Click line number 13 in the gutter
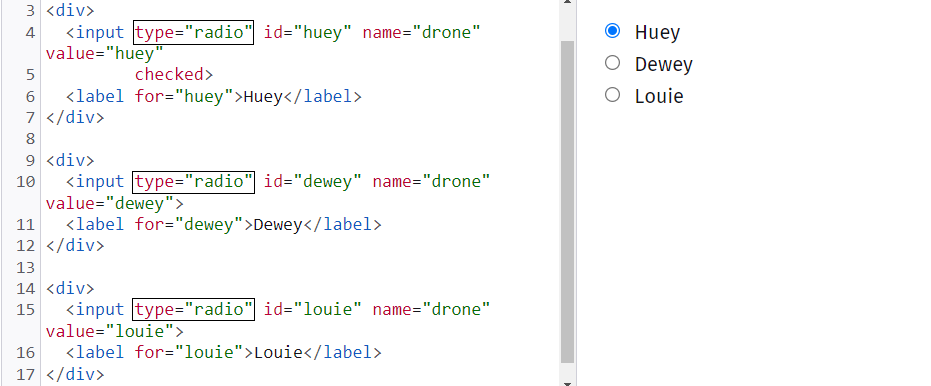 pyautogui.click(x=26, y=267)
